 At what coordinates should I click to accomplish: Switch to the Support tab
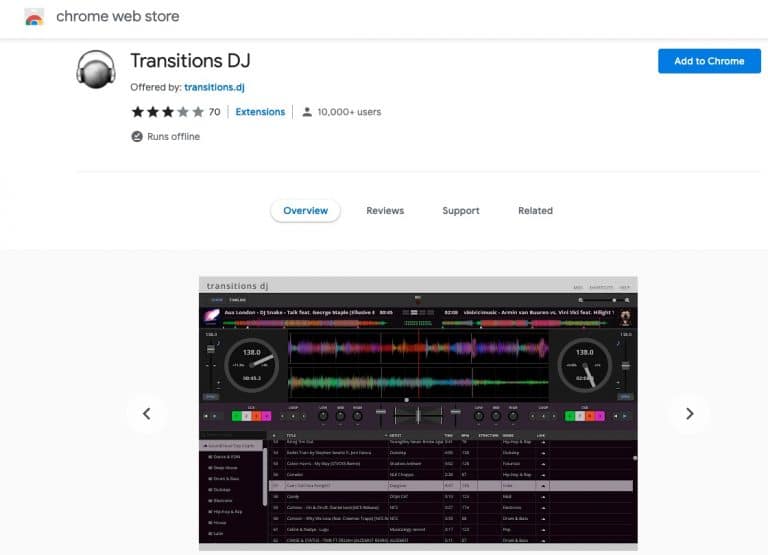[461, 211]
